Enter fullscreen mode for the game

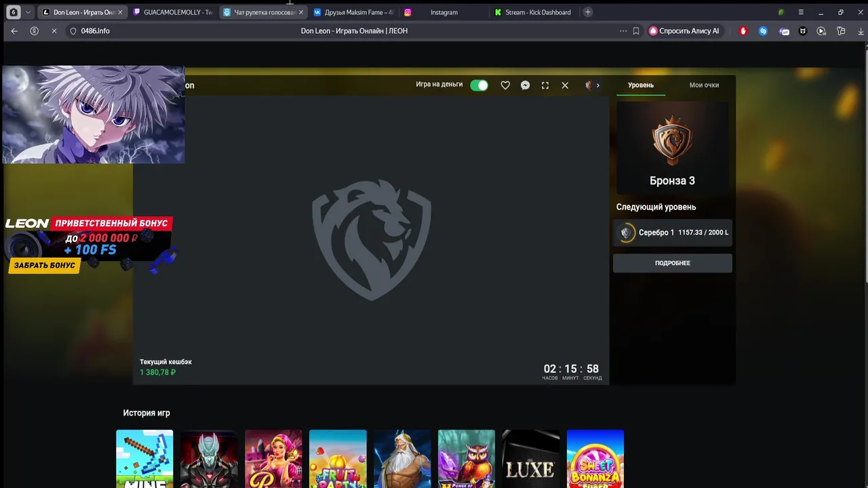545,85
